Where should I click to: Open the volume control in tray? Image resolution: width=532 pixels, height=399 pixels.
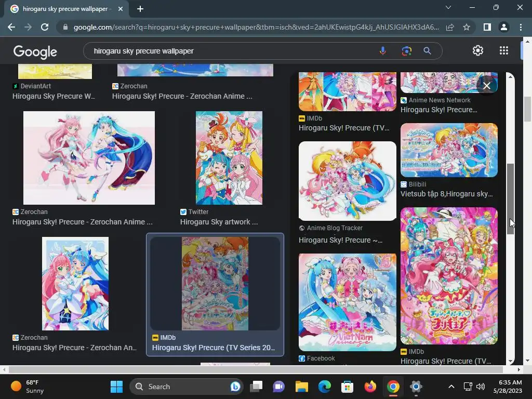click(x=481, y=387)
